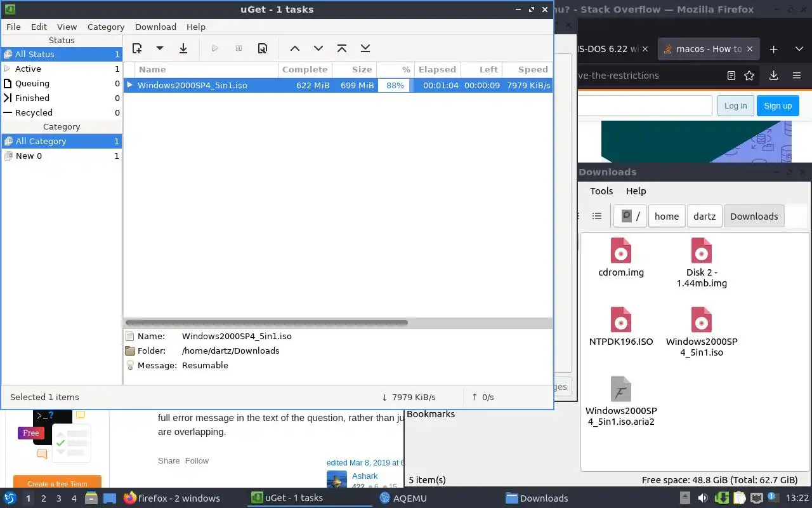Click the Save/download arrow toolbar icon in uGet
This screenshot has height=508, width=812.
[x=183, y=48]
